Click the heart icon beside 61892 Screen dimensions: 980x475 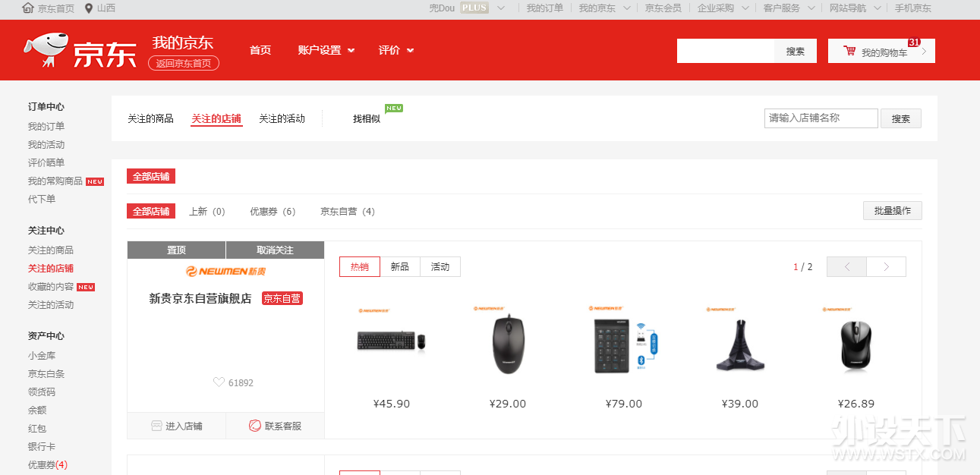click(219, 382)
